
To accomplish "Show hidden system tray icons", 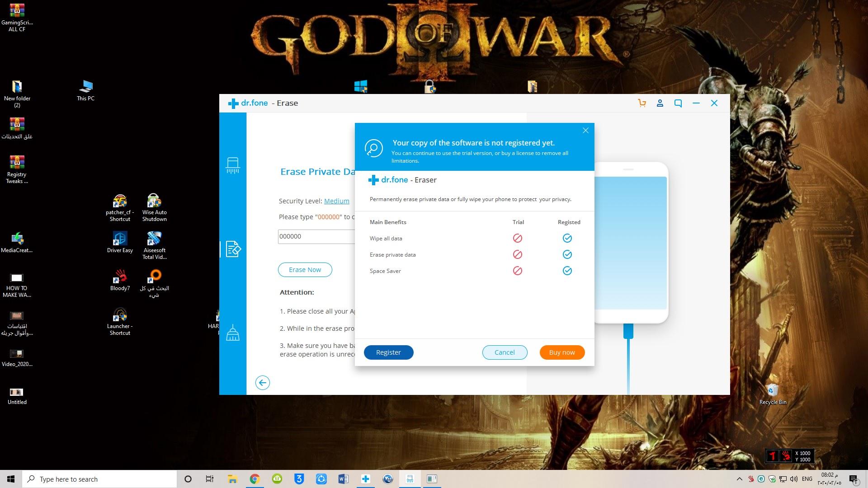I will 740,479.
